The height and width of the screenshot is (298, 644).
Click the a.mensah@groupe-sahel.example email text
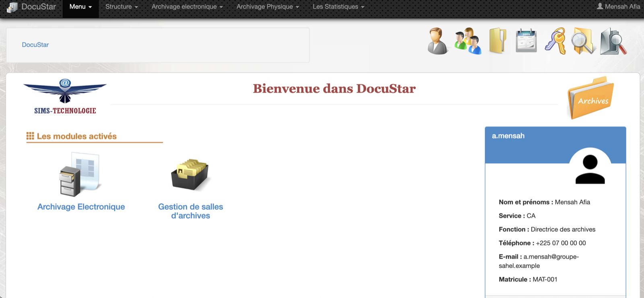[x=539, y=261]
